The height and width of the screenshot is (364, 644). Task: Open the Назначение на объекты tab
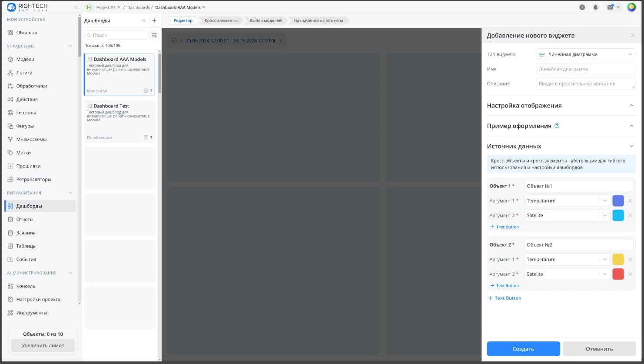(318, 20)
